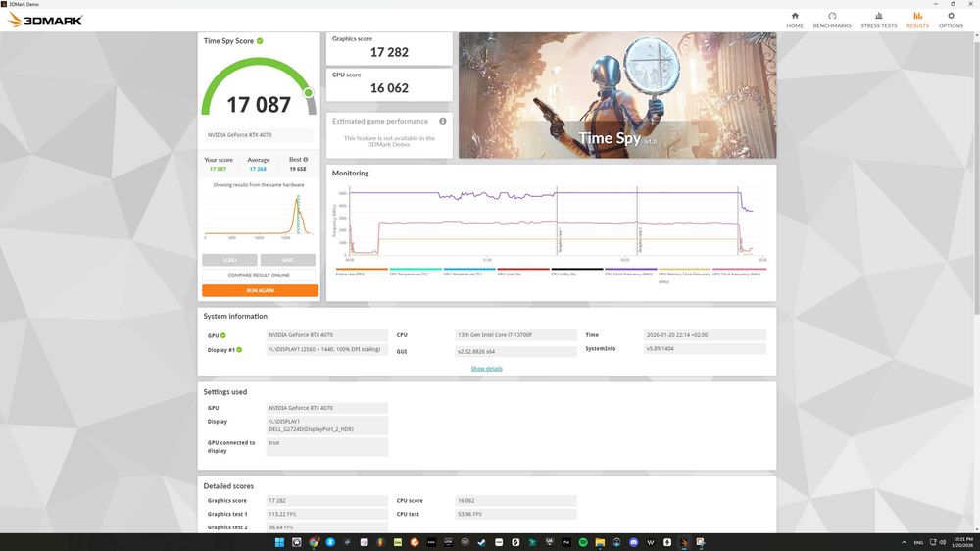Click the green check beside Display #1
This screenshot has height=551, width=980.
[239, 350]
